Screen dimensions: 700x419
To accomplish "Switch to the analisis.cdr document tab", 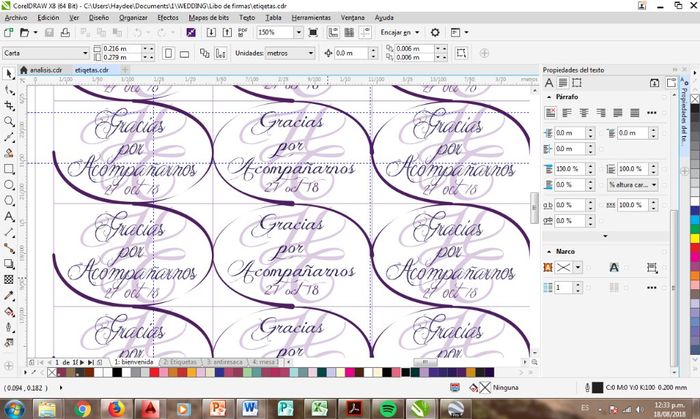I will pos(45,71).
